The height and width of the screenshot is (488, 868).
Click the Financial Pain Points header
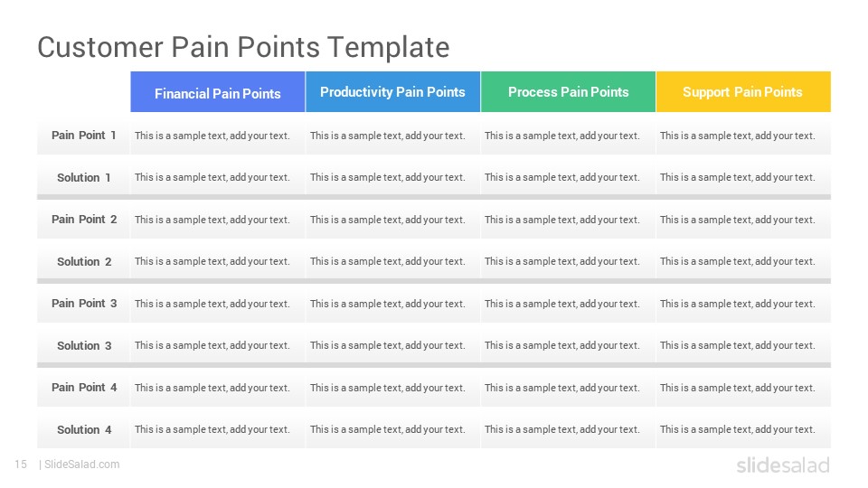(218, 92)
